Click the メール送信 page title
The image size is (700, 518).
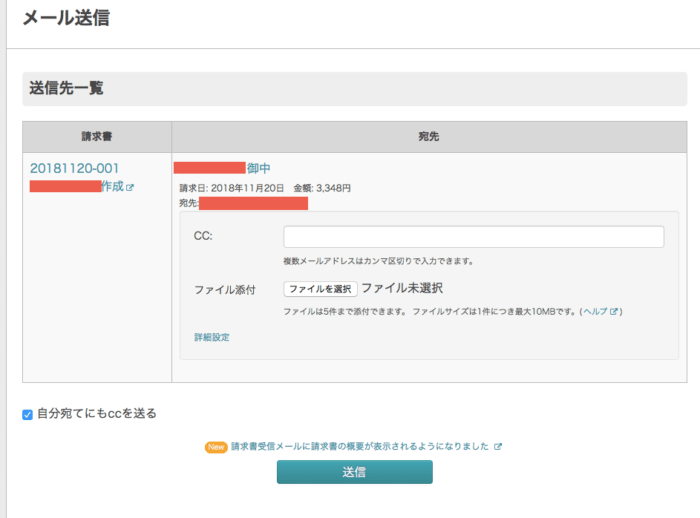66,18
